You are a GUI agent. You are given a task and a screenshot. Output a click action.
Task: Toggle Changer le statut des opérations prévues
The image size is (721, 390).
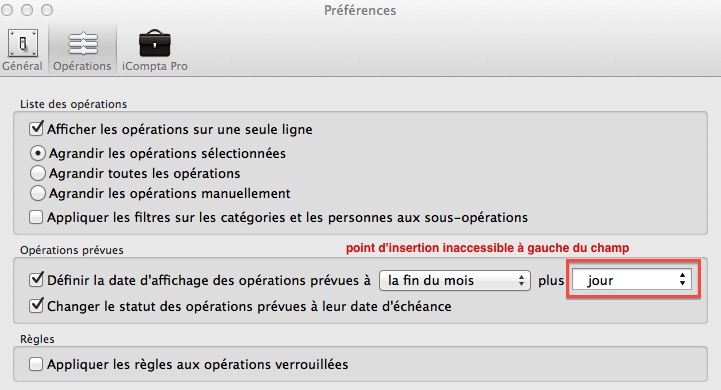36,305
